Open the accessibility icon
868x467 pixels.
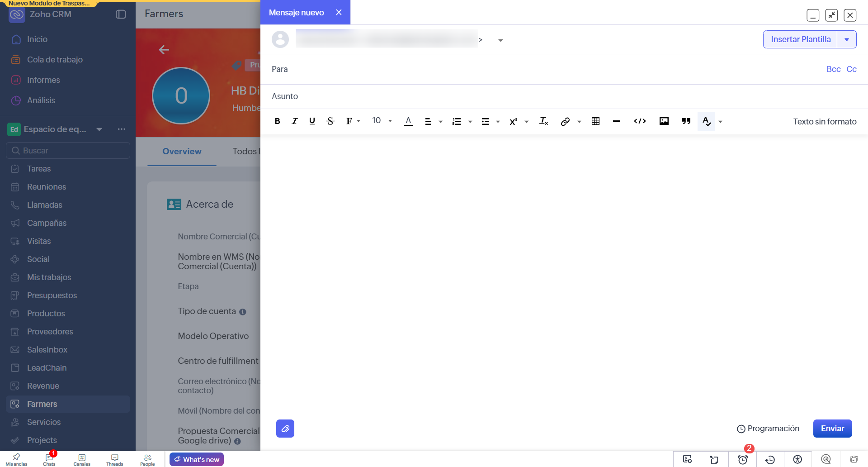[x=798, y=459]
